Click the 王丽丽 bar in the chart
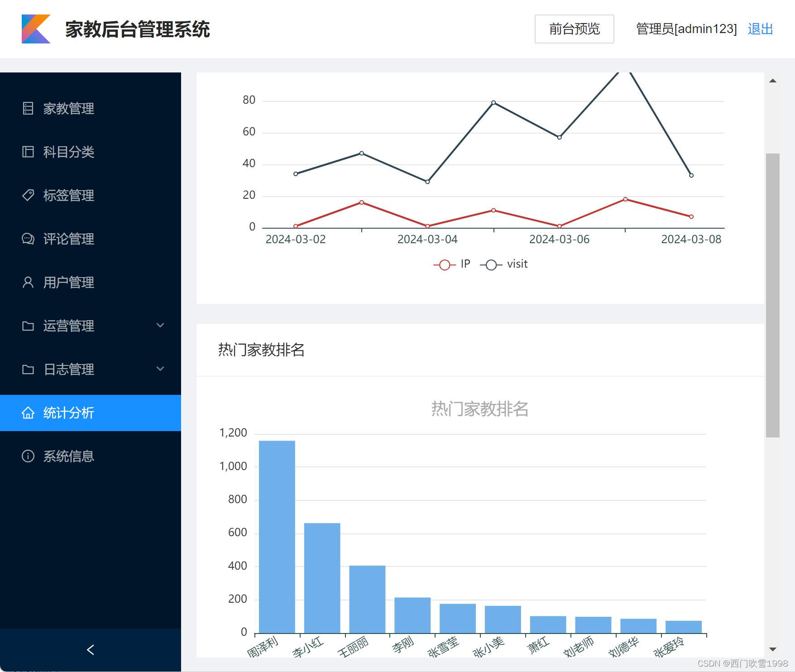 tap(367, 600)
